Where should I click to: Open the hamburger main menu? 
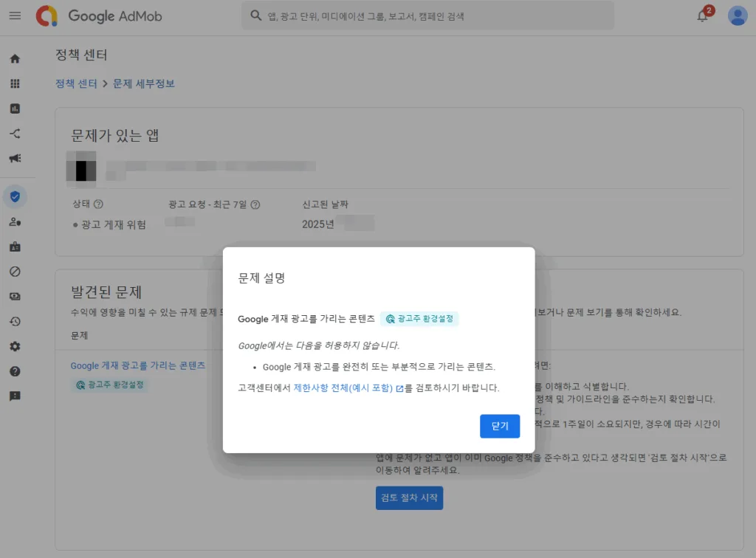point(15,15)
